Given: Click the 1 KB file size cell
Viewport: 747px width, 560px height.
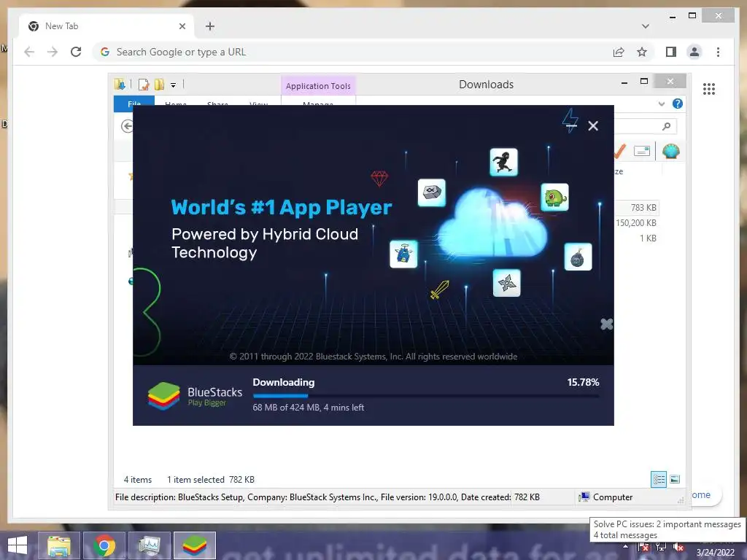Looking at the screenshot, I should point(648,238).
